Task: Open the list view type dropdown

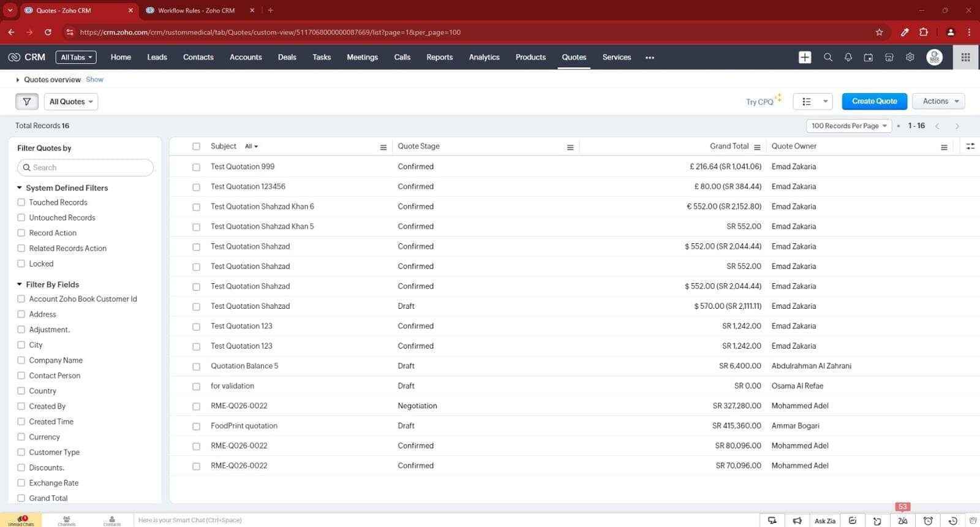Action: 813,102
